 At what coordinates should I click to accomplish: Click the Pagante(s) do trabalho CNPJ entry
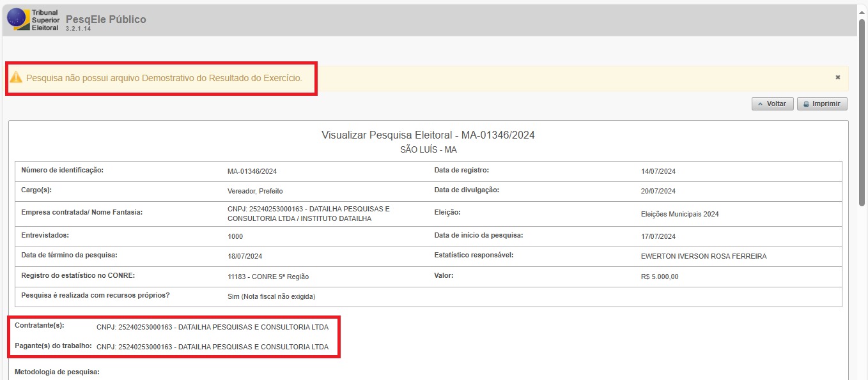[x=212, y=347]
